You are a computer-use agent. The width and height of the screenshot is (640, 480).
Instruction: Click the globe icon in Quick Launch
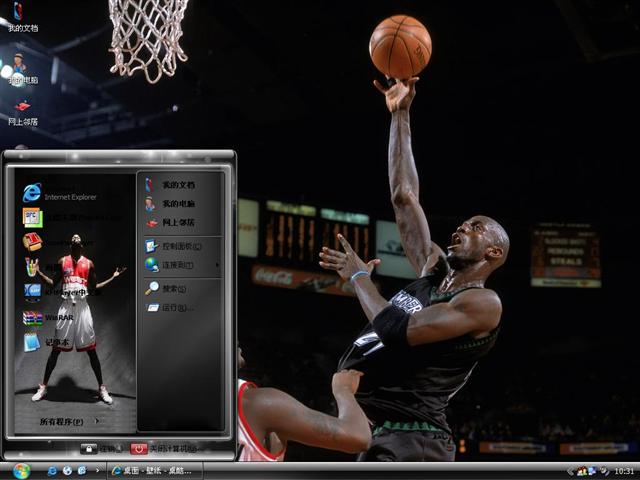(x=67, y=471)
